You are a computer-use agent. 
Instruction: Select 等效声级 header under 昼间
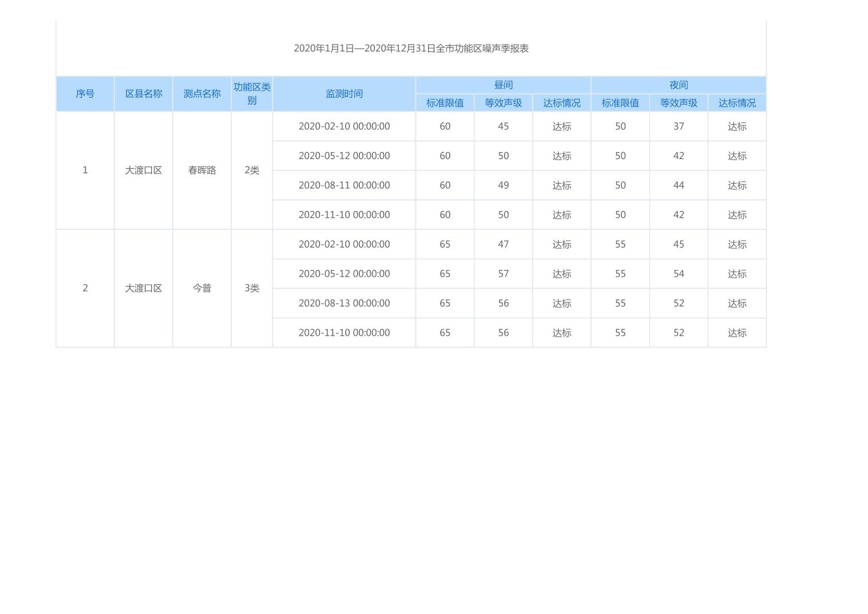(x=503, y=103)
